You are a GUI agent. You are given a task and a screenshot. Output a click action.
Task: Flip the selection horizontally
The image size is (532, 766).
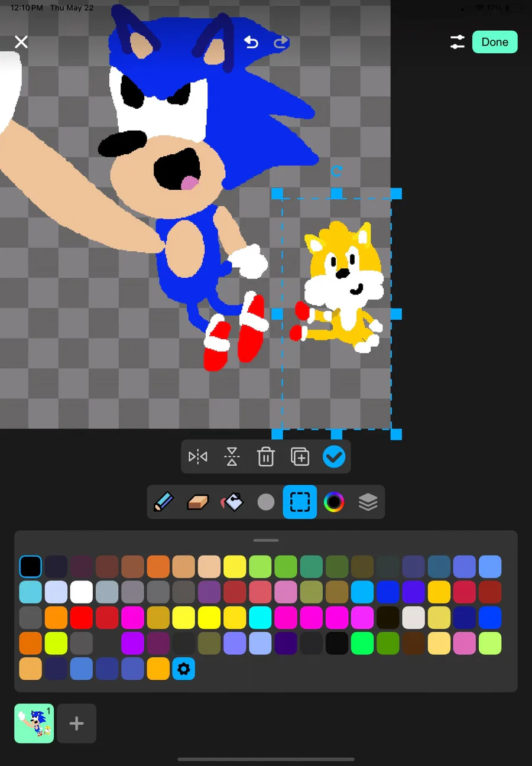pos(198,457)
